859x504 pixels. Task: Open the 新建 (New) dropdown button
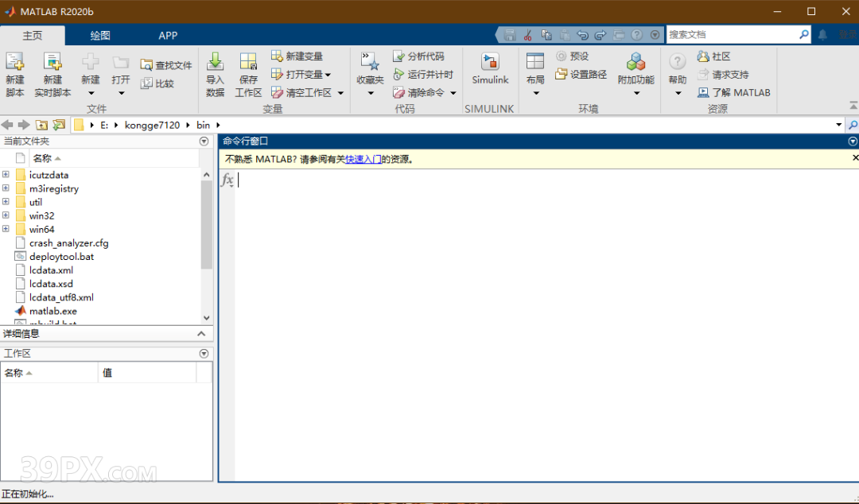91,75
